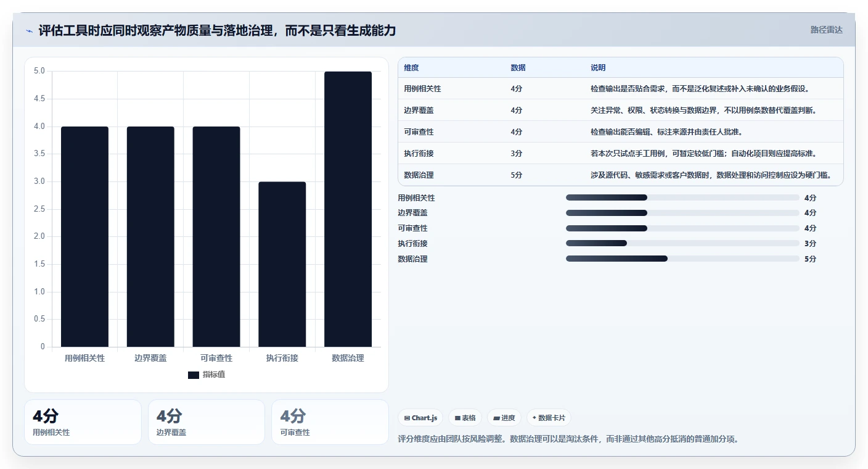Image resolution: width=868 pixels, height=469 pixels.
Task: Click the 边界覆盖 bar in the chart
Action: point(150,236)
